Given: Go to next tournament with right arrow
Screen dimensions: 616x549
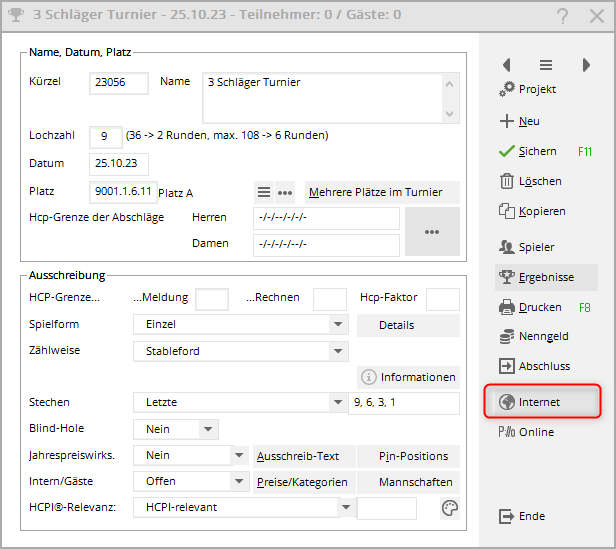Looking at the screenshot, I should 586,65.
